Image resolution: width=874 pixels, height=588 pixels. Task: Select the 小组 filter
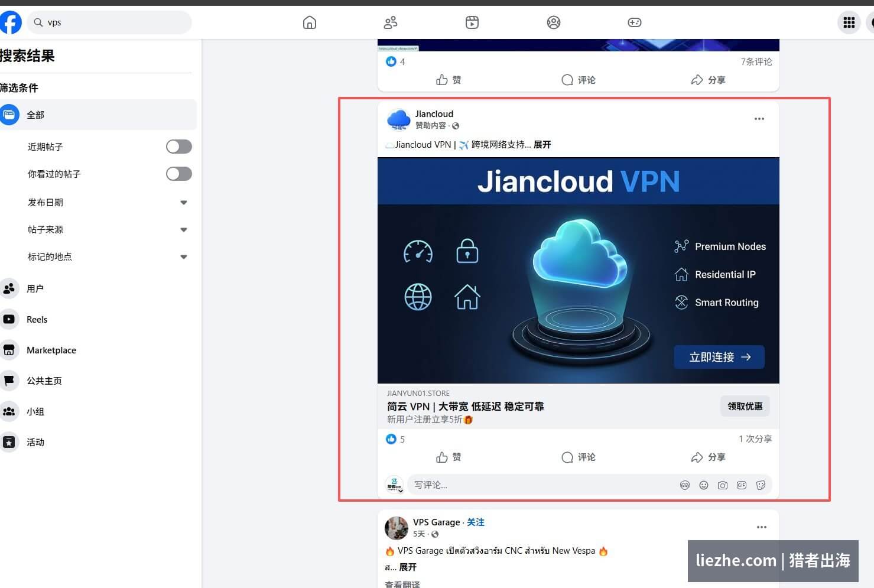click(x=98, y=411)
